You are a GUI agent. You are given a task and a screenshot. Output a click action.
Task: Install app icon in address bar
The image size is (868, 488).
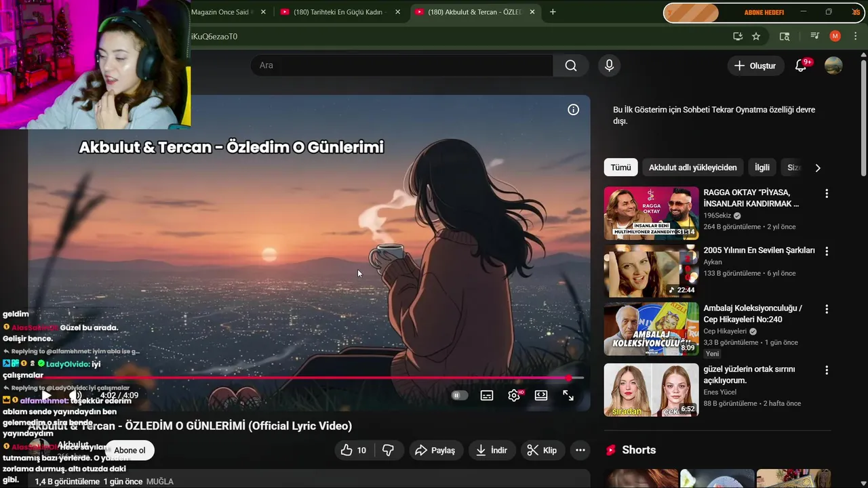pyautogui.click(x=738, y=36)
